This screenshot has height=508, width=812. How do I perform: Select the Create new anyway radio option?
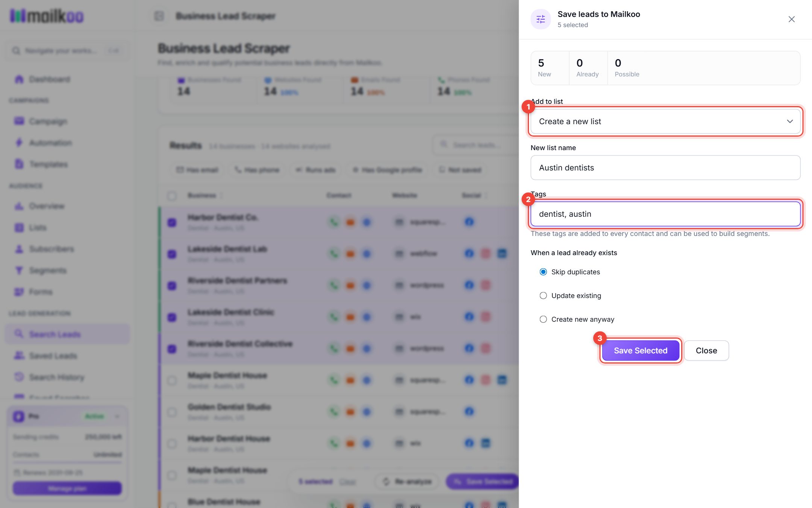tap(543, 319)
